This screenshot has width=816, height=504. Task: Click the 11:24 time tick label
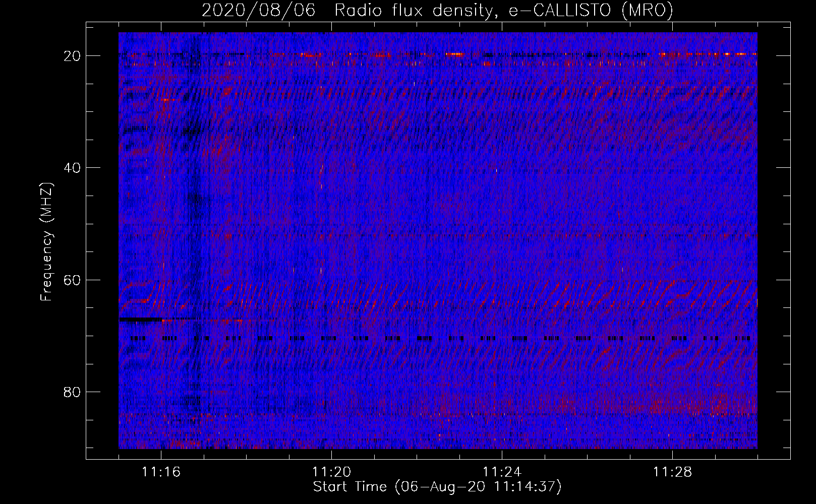coord(502,472)
